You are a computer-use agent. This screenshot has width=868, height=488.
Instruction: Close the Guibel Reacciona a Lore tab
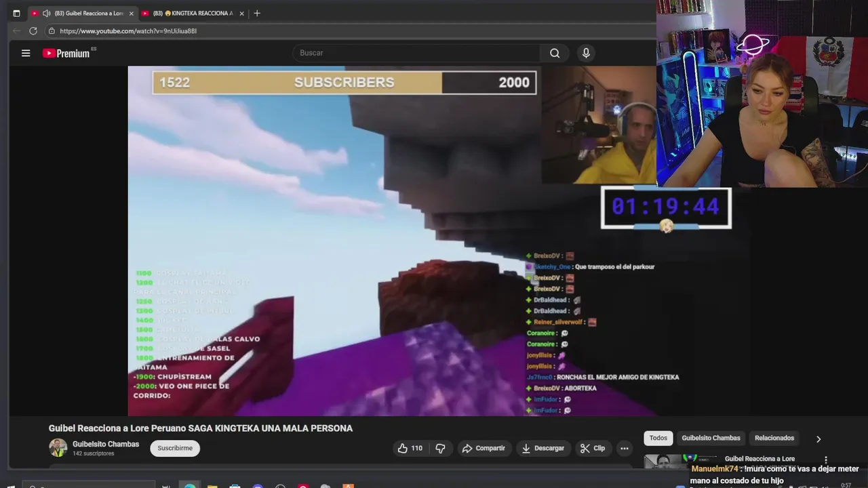[x=132, y=13]
